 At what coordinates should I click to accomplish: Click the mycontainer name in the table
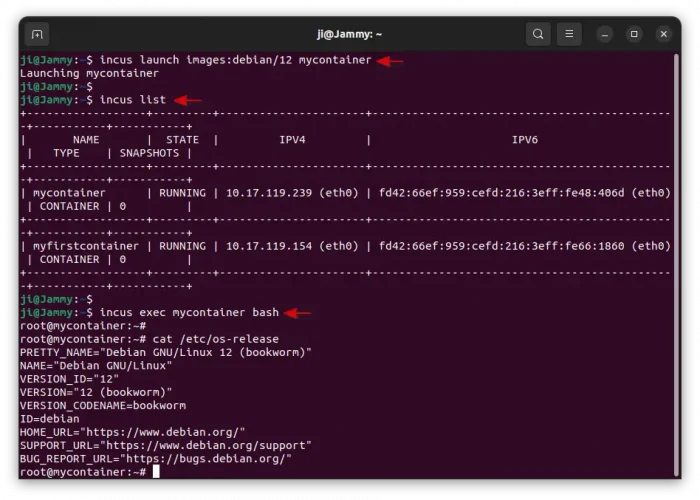69,193
